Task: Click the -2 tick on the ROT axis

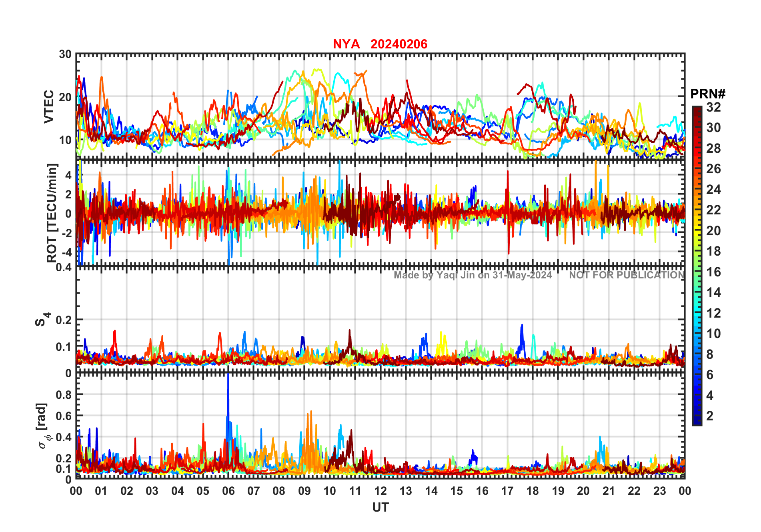Action: tap(67, 233)
